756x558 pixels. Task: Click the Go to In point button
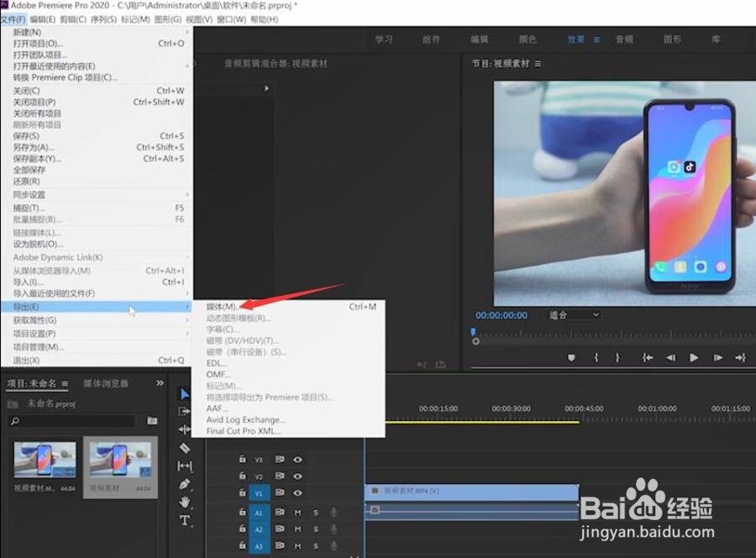click(648, 358)
